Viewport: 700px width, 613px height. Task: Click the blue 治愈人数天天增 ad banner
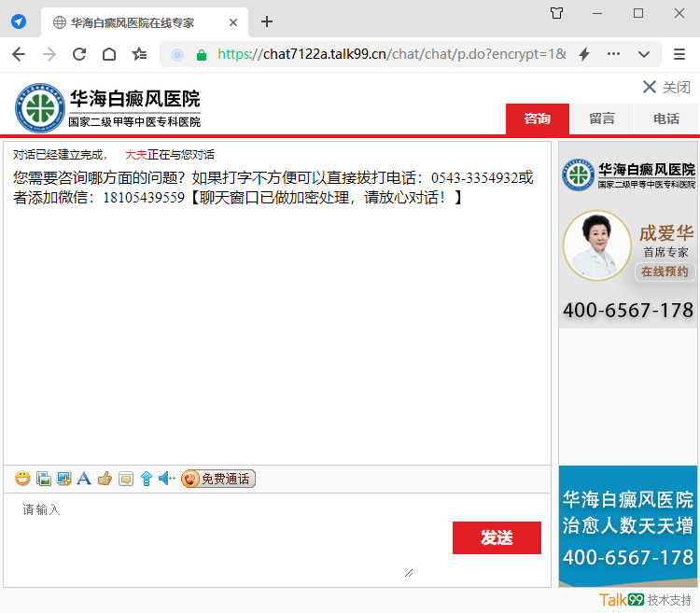(628, 526)
